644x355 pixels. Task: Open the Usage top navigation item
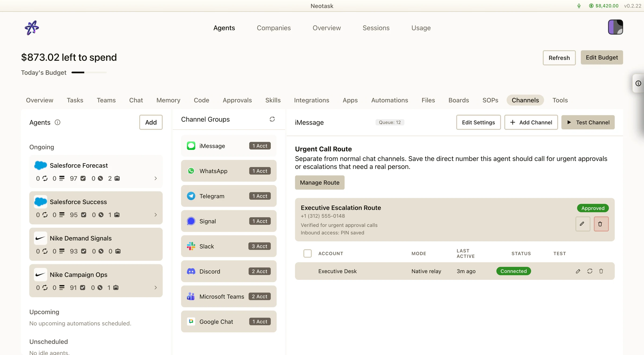tap(421, 28)
